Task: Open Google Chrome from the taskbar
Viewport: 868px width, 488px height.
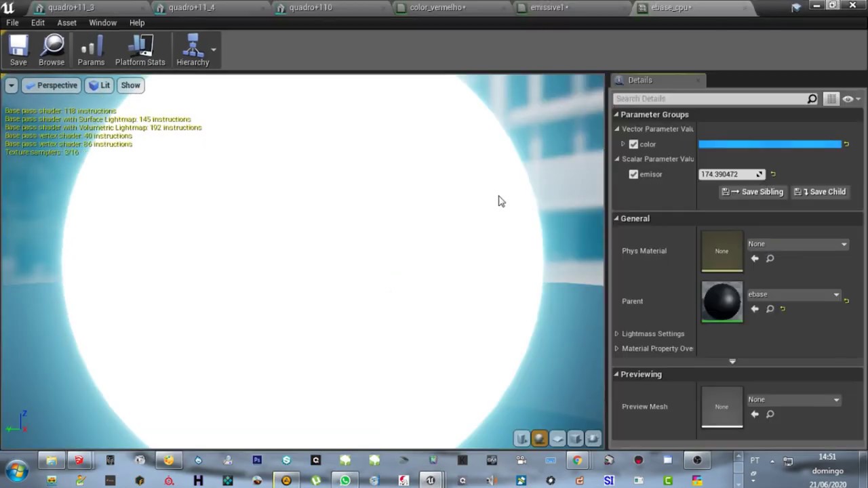Action: pyautogui.click(x=577, y=460)
